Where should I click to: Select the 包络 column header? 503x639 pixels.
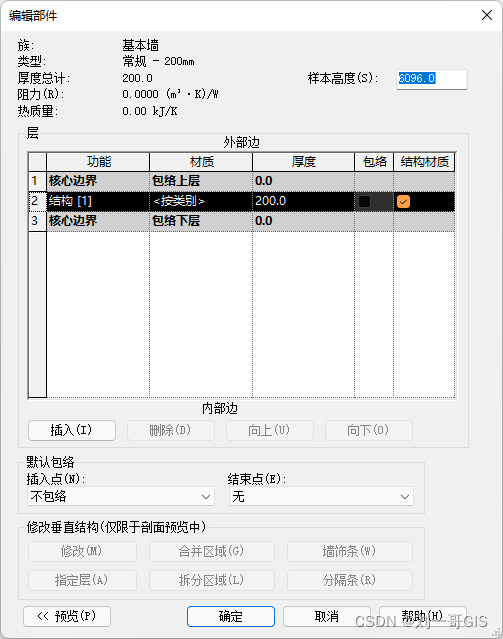374,162
